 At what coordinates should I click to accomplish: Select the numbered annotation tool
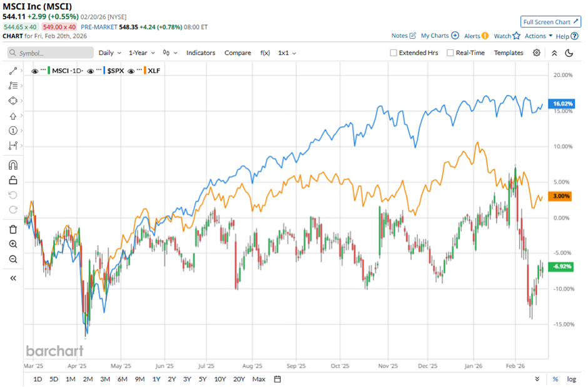[x=13, y=131]
